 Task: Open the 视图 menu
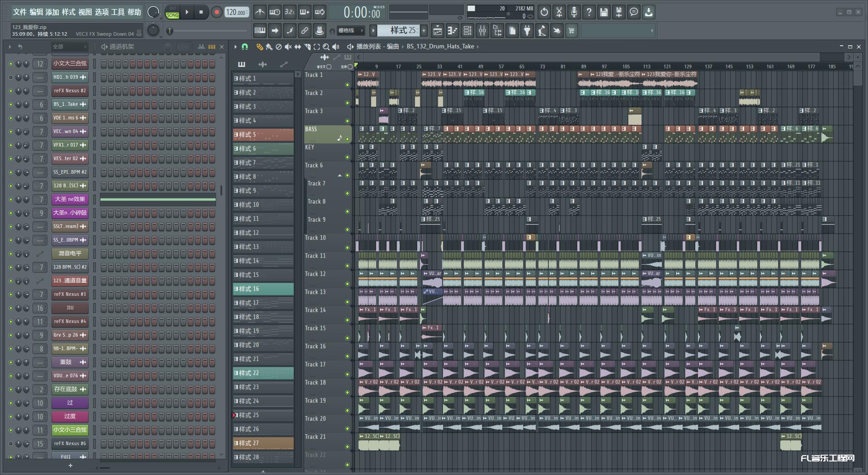(x=85, y=12)
